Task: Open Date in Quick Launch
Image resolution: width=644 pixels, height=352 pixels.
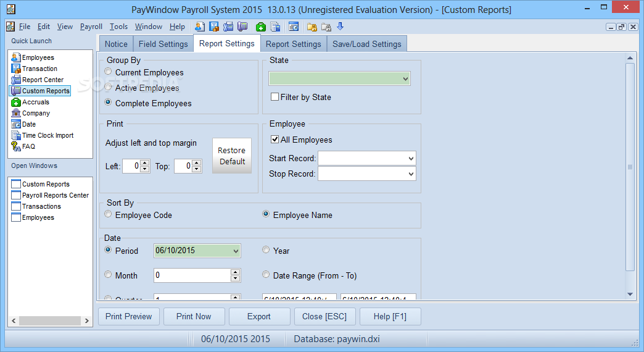Action: 23,124
